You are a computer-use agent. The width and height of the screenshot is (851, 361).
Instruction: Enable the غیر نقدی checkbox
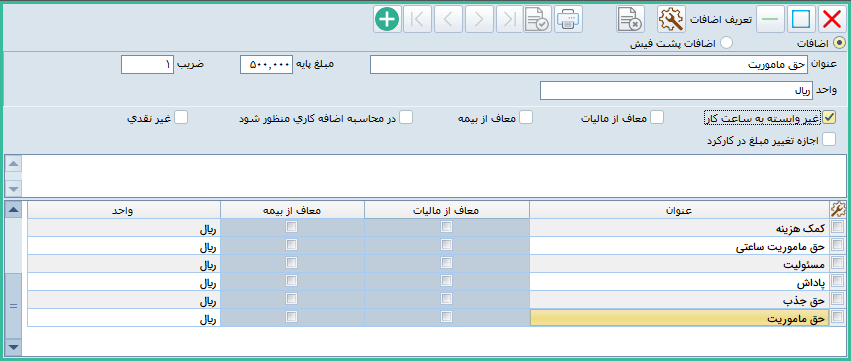click(181, 117)
